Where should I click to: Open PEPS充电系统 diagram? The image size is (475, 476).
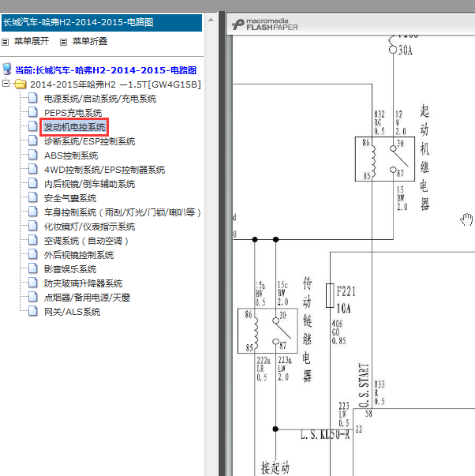pyautogui.click(x=73, y=113)
